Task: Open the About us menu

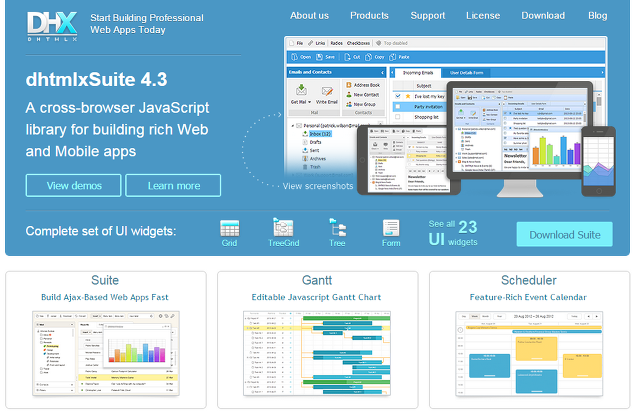Action: tap(309, 16)
